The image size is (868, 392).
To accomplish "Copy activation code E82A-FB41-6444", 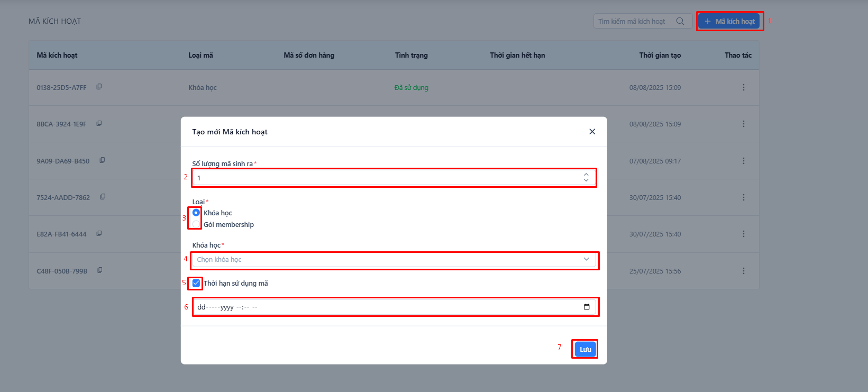I will coord(99,233).
